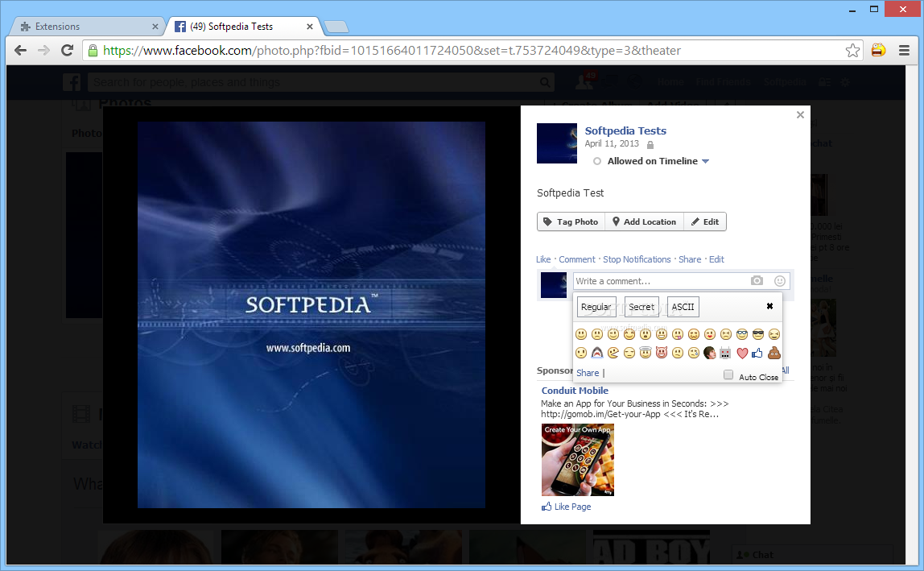
Task: Reload the page
Action: [x=67, y=50]
